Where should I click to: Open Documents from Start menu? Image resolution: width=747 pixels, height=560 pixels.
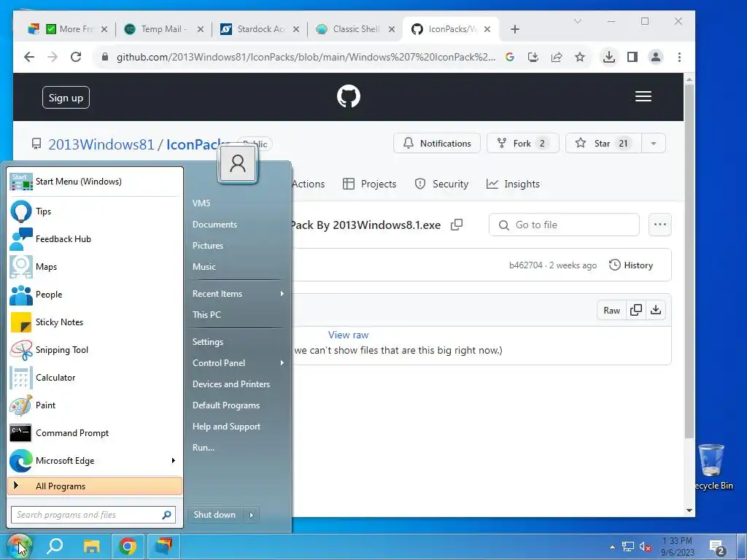(x=215, y=225)
